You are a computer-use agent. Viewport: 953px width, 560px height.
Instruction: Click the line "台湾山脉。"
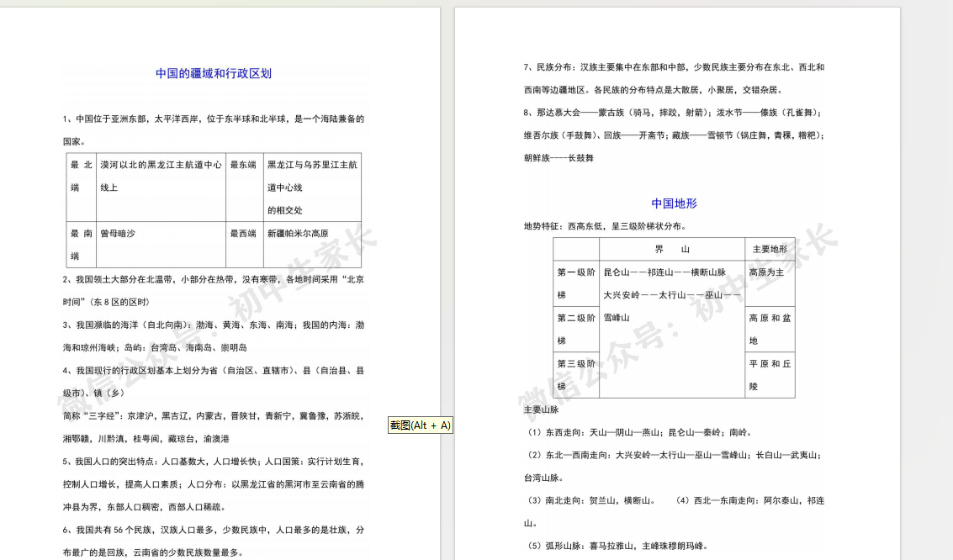click(x=544, y=478)
